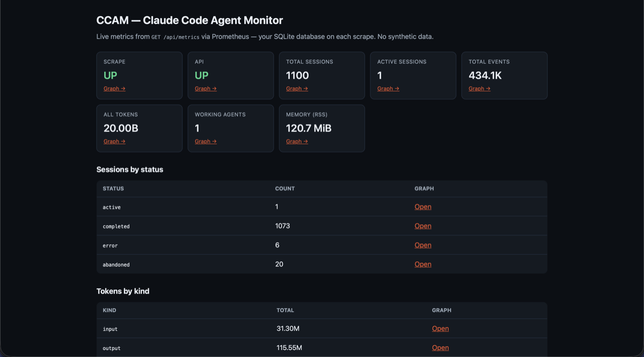The image size is (644, 357).
Task: Click STATUS column header
Action: click(113, 188)
